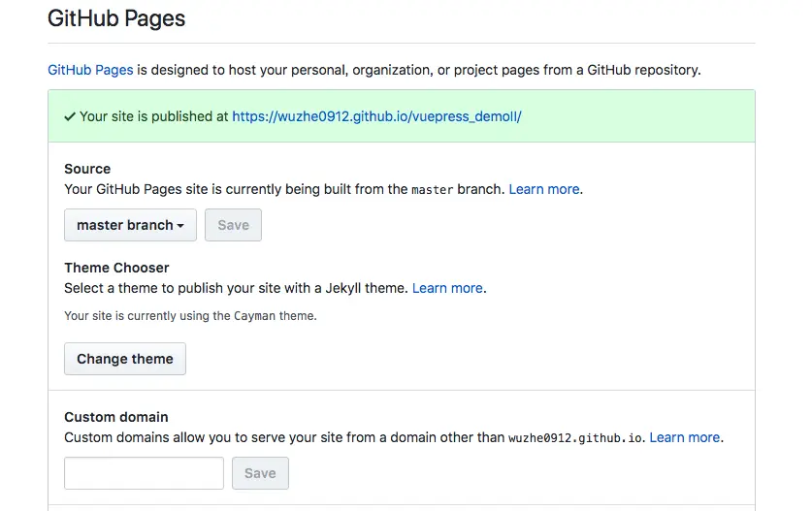Click the caret arrow beside master branch
The height and width of the screenshot is (511, 812).
[181, 226]
